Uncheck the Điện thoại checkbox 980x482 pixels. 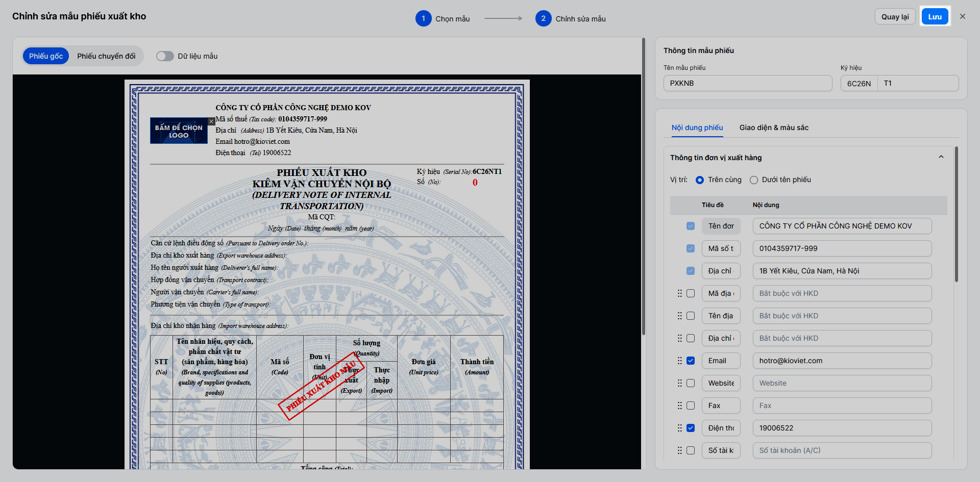[691, 428]
